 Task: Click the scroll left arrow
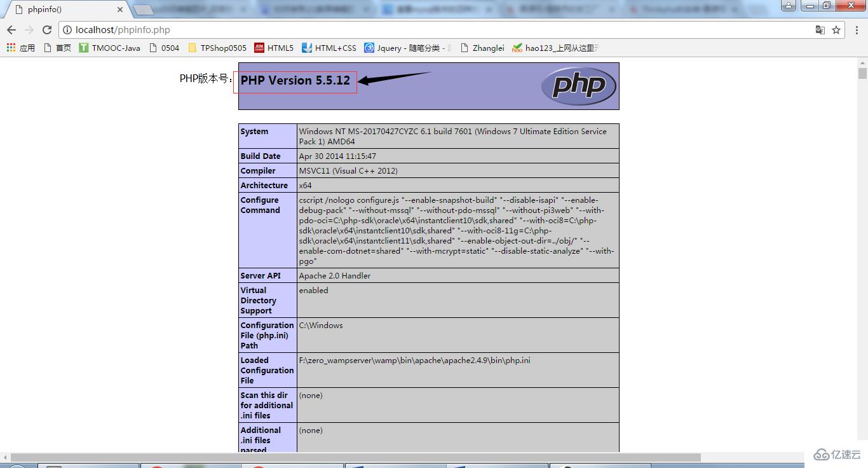tap(5, 458)
